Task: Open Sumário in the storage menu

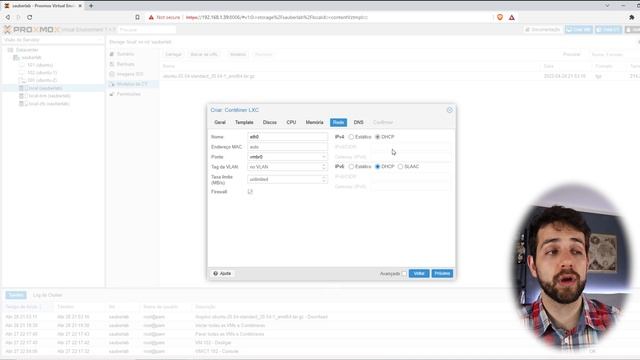Action: pos(125,54)
